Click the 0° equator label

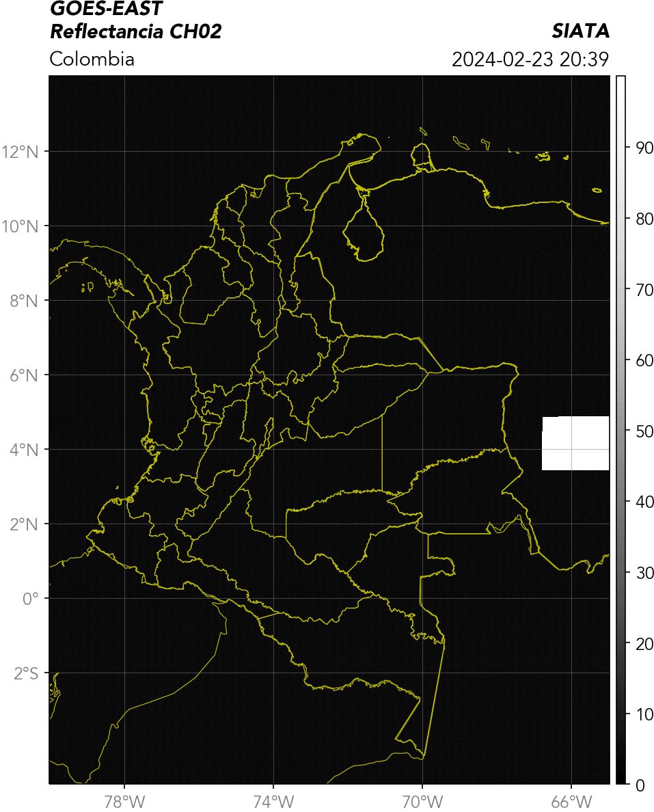tap(31, 599)
